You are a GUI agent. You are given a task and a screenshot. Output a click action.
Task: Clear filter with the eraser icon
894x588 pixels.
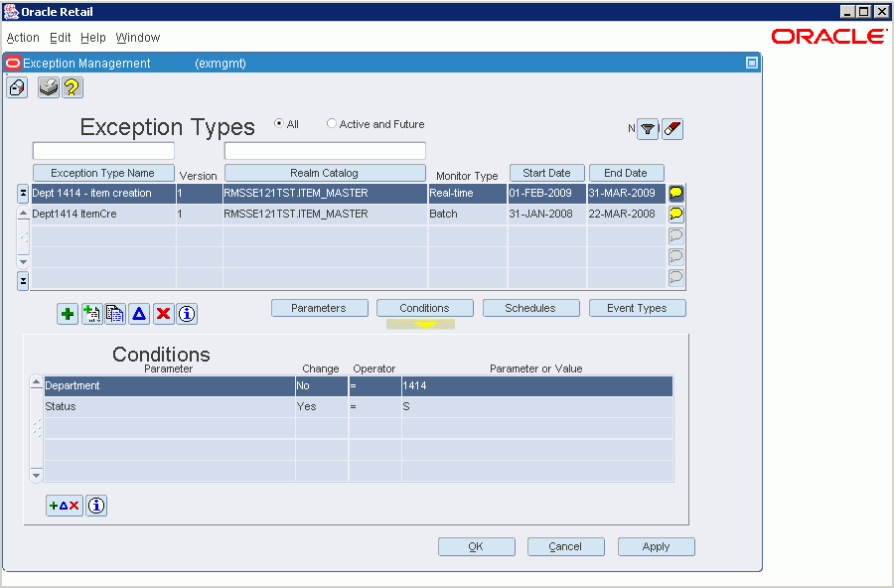point(672,129)
